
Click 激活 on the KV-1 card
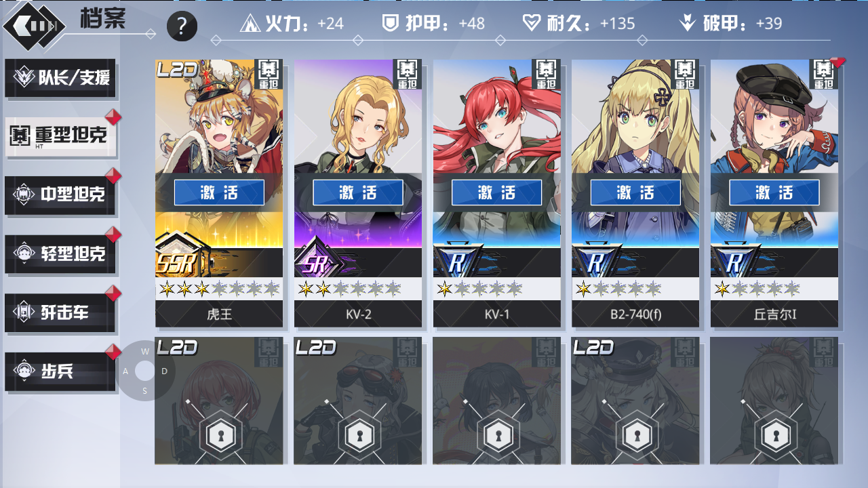[x=497, y=192]
